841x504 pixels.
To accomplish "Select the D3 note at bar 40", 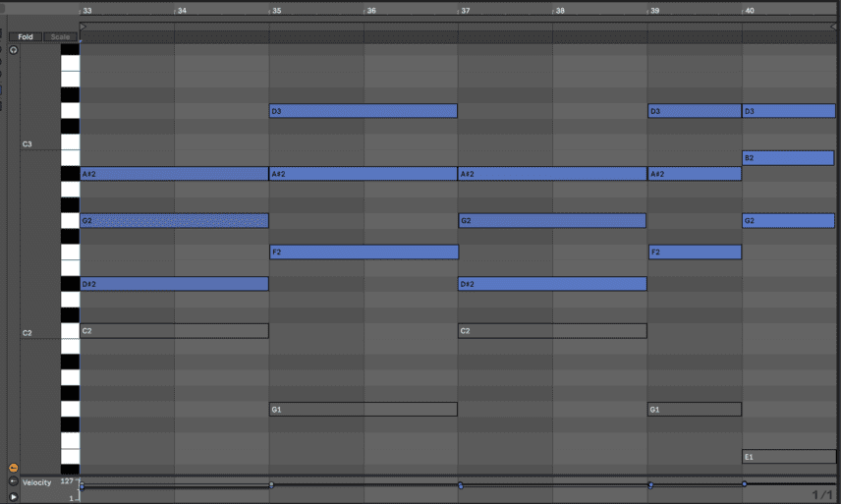I will pyautogui.click(x=788, y=111).
